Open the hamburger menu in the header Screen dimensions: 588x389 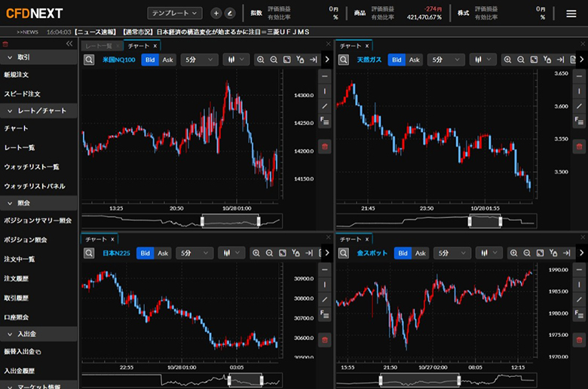coord(571,13)
